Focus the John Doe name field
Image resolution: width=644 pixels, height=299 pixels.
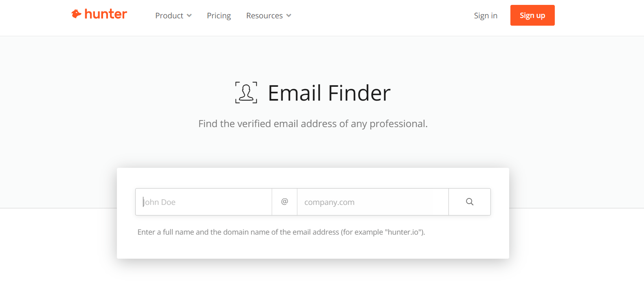tap(204, 202)
